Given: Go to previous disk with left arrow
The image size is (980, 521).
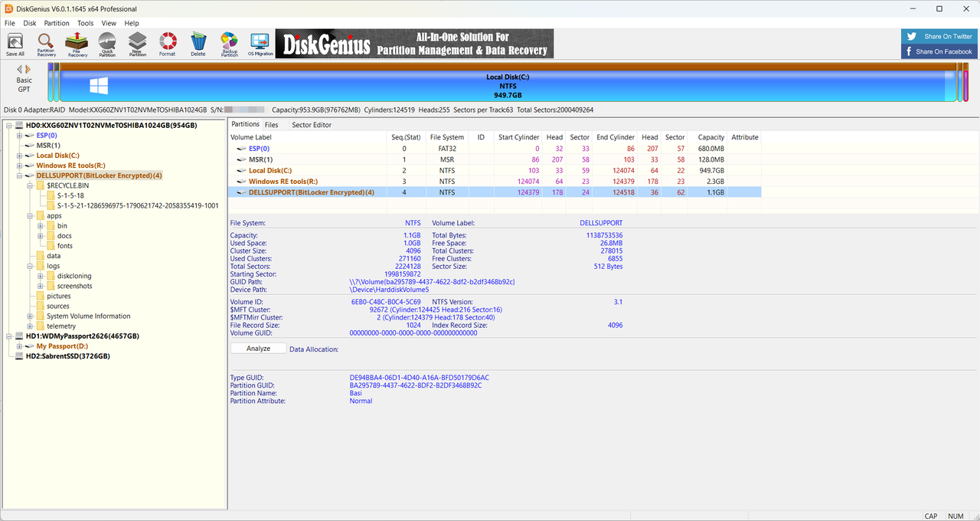Looking at the screenshot, I should tap(20, 70).
